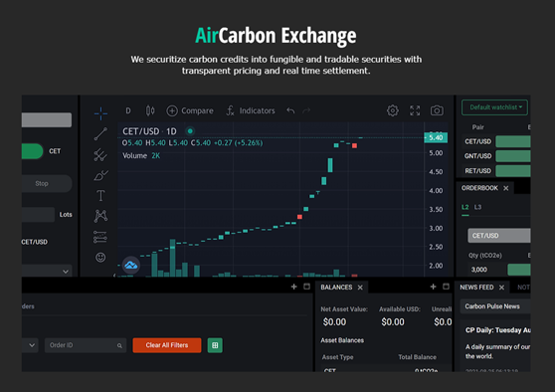The width and height of the screenshot is (555, 392).
Task: Switch orderbook to L3 view
Action: point(477,207)
